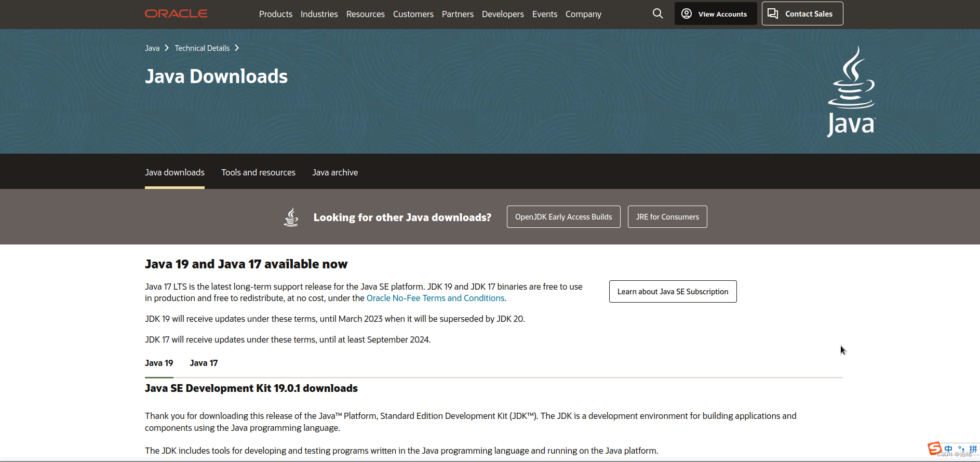Viewport: 980px width, 462px height.
Task: Go to Technical Details breadcrumb link
Action: (x=202, y=48)
